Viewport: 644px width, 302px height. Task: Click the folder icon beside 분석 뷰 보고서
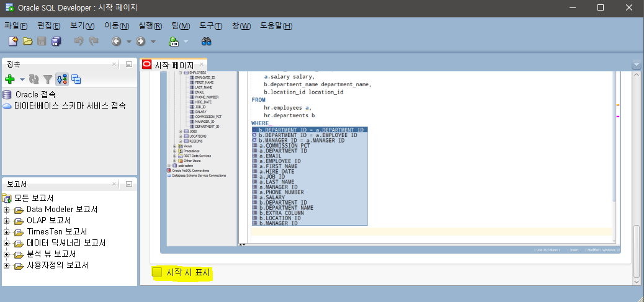tap(19, 255)
